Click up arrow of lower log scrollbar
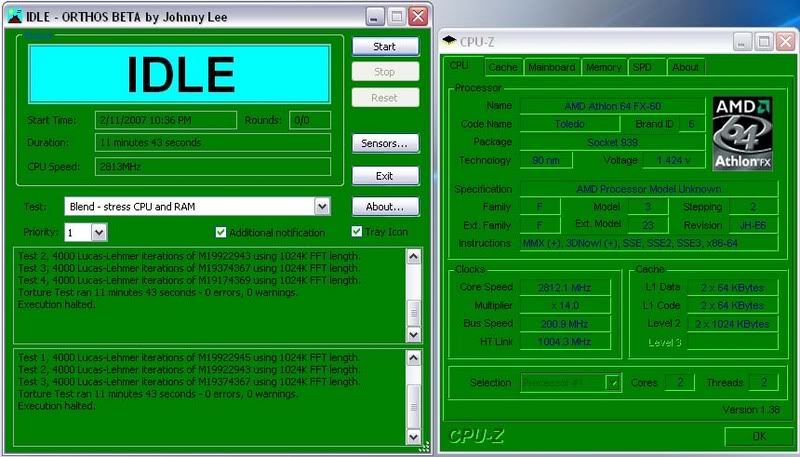 (414, 358)
